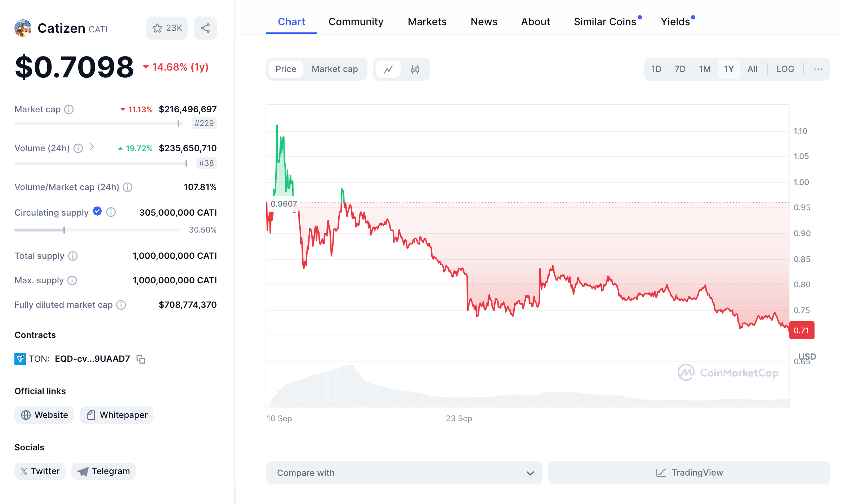Image resolution: width=843 pixels, height=504 pixels.
Task: Click verified badge next to Circulating supply
Action: (x=97, y=211)
